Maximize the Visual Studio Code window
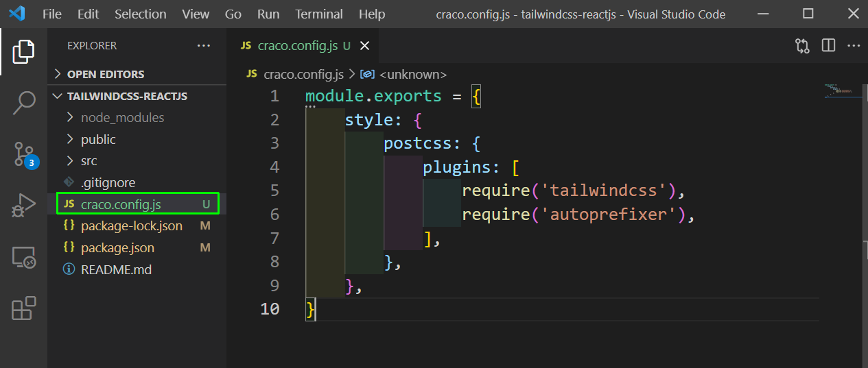868x368 pixels. (808, 14)
